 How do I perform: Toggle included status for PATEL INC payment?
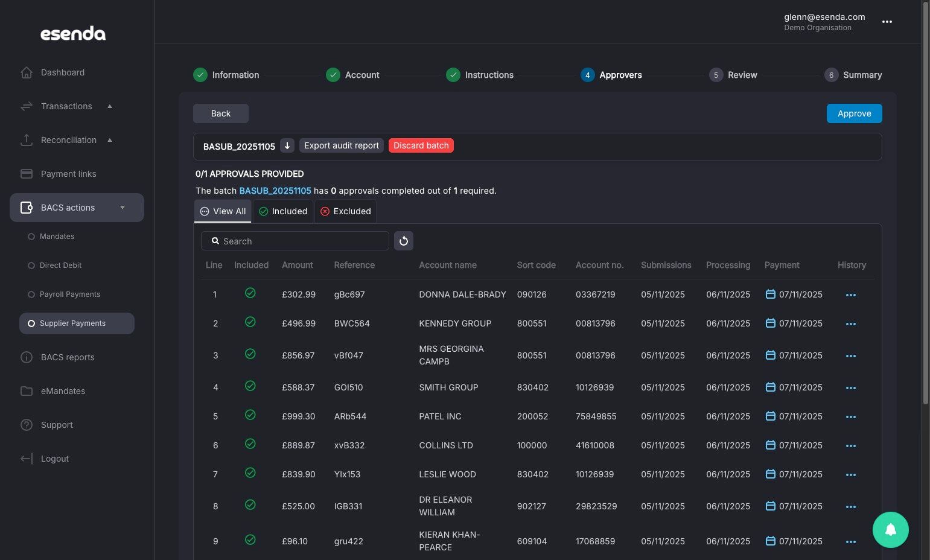250,415
